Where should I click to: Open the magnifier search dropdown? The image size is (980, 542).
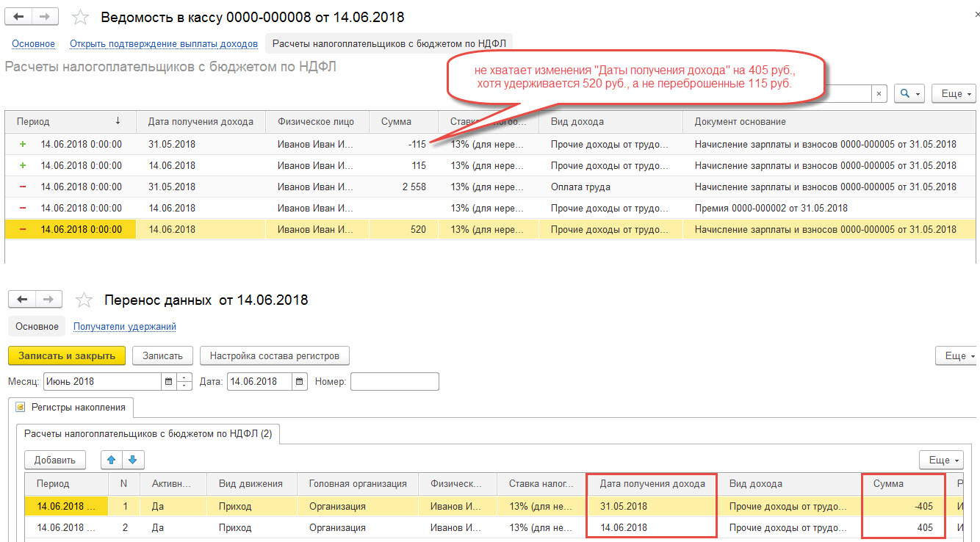[909, 93]
